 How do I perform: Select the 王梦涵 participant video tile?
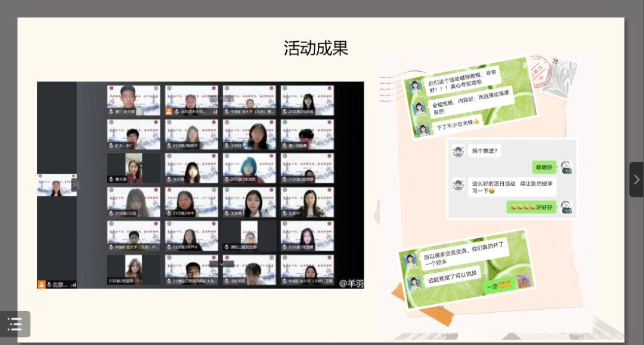coord(249,202)
